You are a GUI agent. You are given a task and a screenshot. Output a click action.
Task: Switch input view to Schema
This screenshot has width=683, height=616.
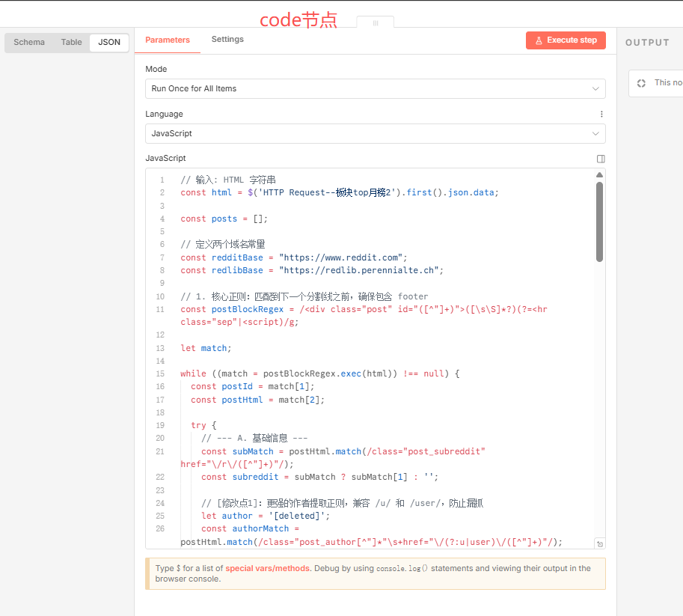[x=29, y=43]
